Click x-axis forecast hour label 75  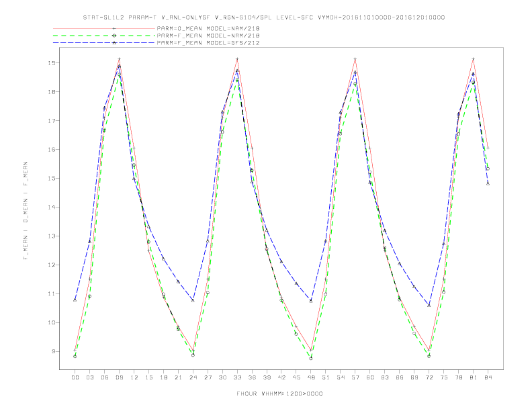[444, 377]
